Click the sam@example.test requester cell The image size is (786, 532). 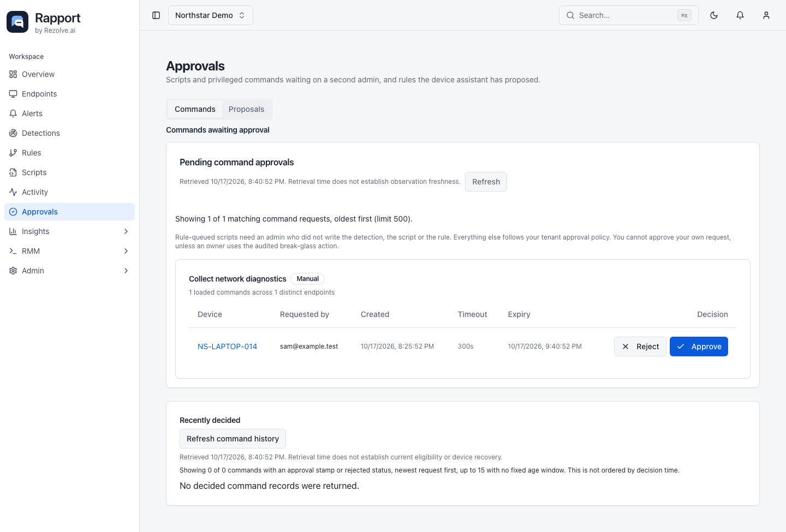tap(309, 346)
